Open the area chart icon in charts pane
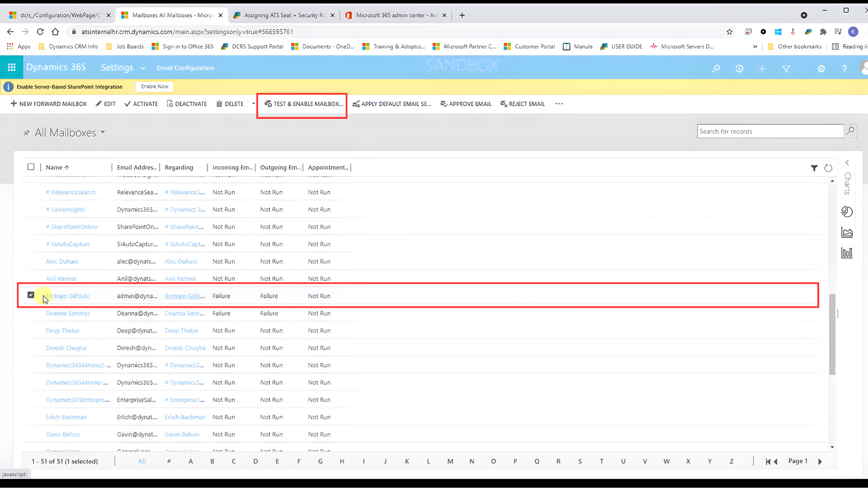Viewport: 868px width, 488px height. pyautogui.click(x=847, y=232)
